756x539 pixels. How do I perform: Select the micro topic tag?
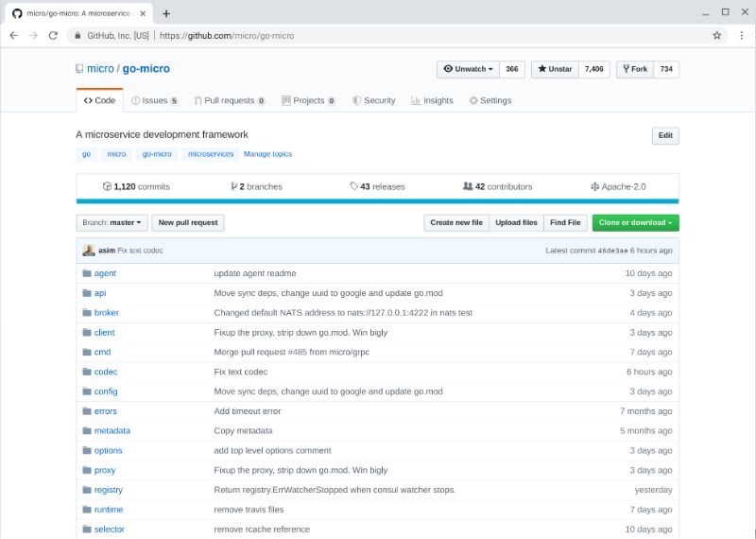(x=116, y=154)
